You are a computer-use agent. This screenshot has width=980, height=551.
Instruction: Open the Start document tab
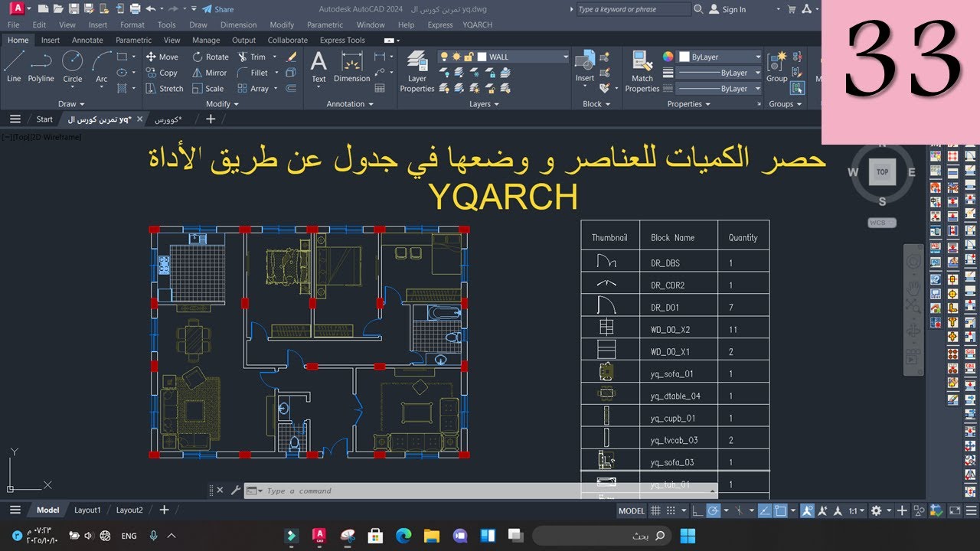pos(44,119)
